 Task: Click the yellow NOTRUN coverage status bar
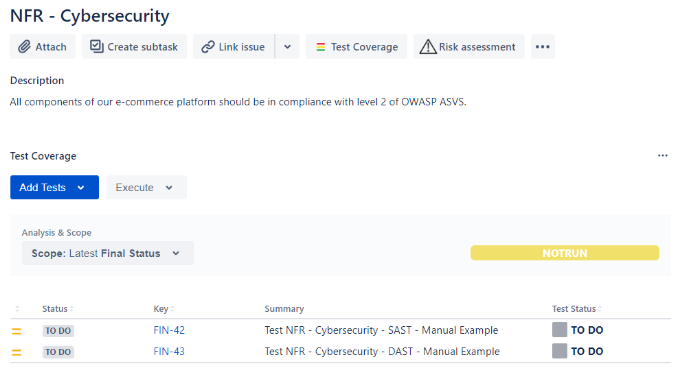[x=565, y=253]
